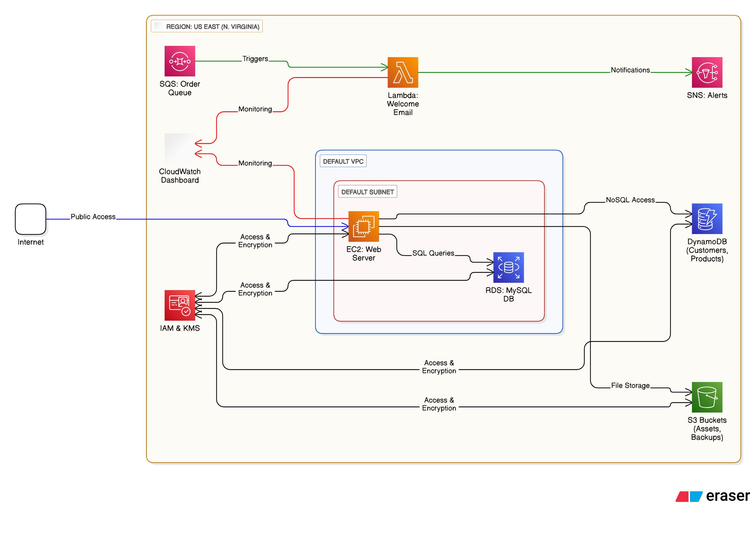This screenshot has height=534, width=756.
Task: Select the 'SQS: Order Queue' caption
Action: click(180, 88)
